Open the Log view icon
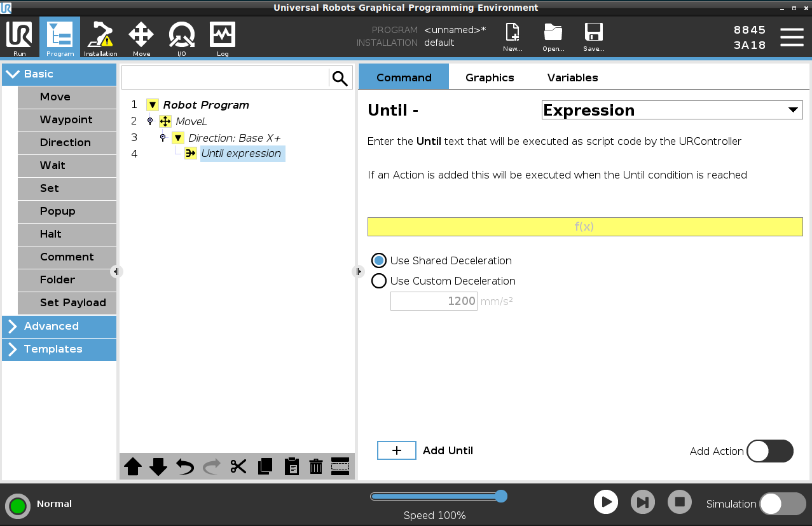The width and height of the screenshot is (812, 526). [222, 38]
